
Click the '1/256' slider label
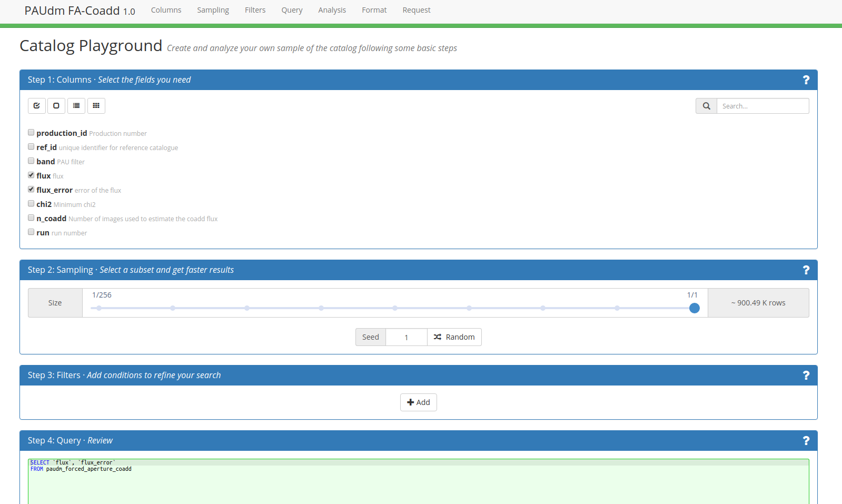102,295
